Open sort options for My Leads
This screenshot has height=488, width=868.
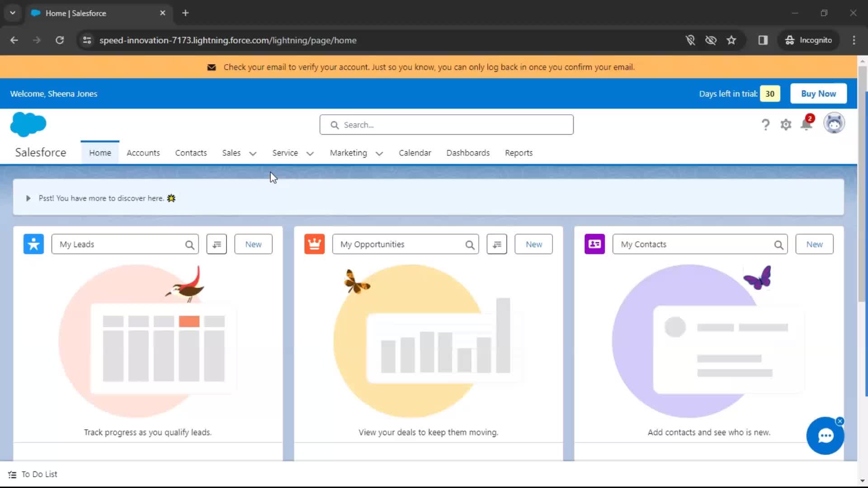click(x=217, y=244)
